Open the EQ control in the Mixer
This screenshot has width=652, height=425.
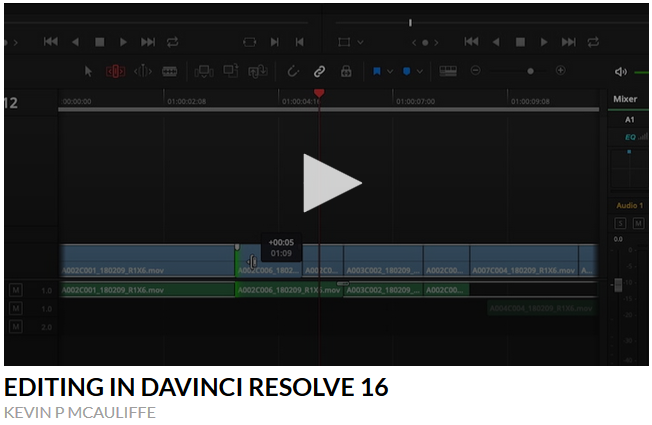[630, 137]
